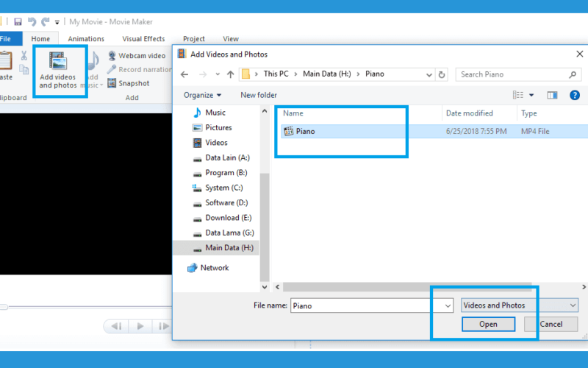
Task: Sort files by the Name column header
Action: (293, 113)
